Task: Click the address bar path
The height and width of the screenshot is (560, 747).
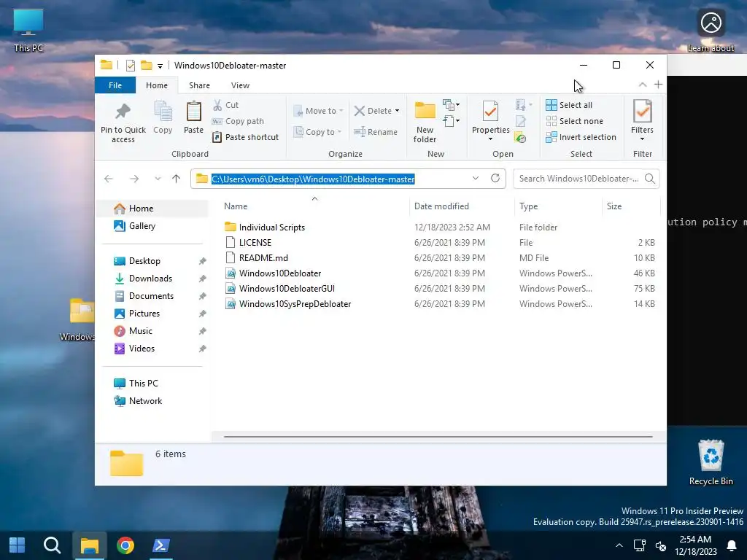Action: [313, 179]
